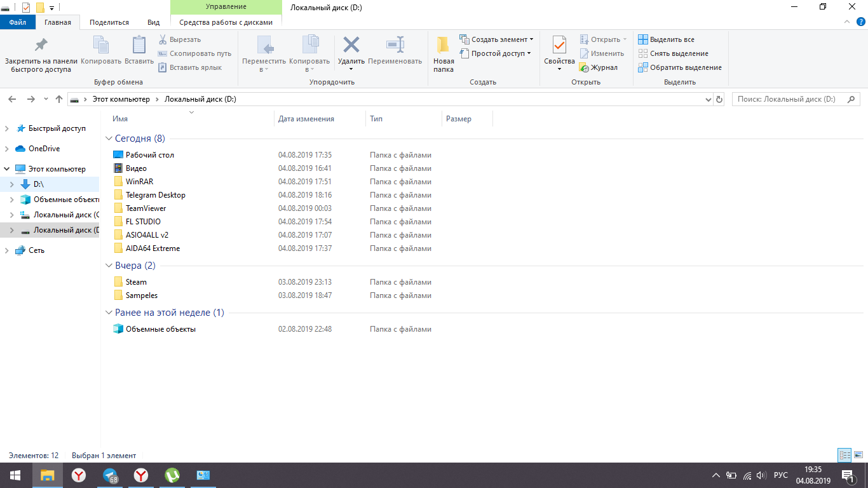Open the recent locations dropdown arrow
Image resolution: width=868 pixels, height=488 pixels.
click(x=46, y=99)
